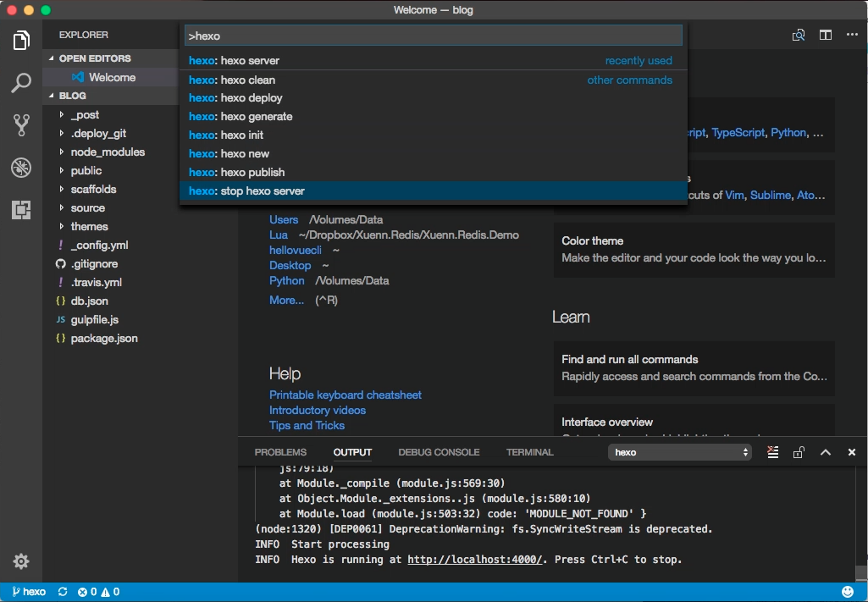Click the Open Preview editor icon
868x602 pixels.
tap(799, 35)
